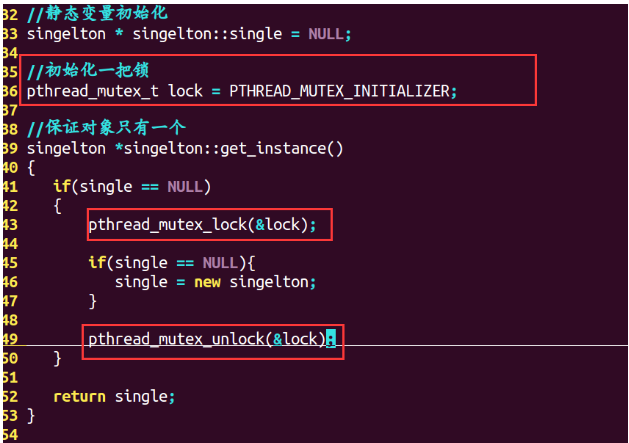Click the highlighted cursor block on line 49
This screenshot has height=443, width=629.
tap(331, 339)
